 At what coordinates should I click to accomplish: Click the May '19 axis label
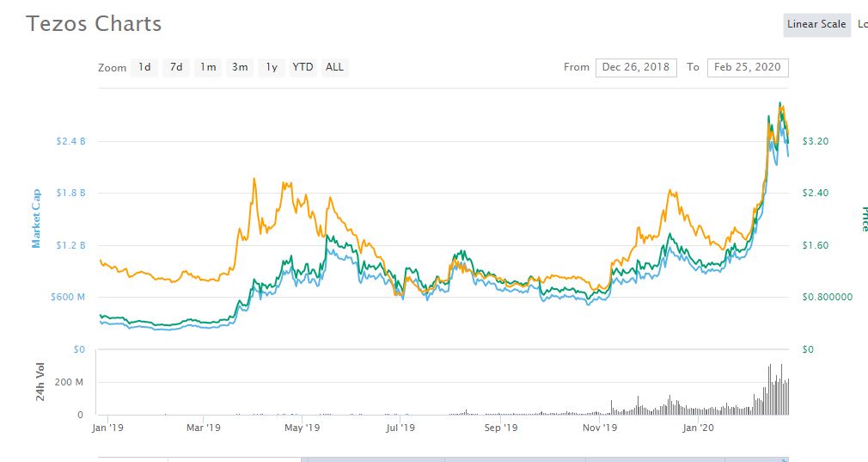click(302, 428)
